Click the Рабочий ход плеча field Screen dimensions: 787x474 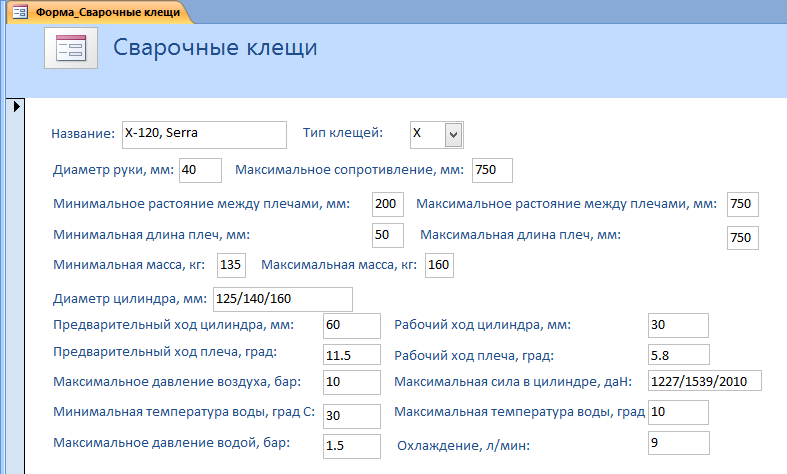(678, 355)
